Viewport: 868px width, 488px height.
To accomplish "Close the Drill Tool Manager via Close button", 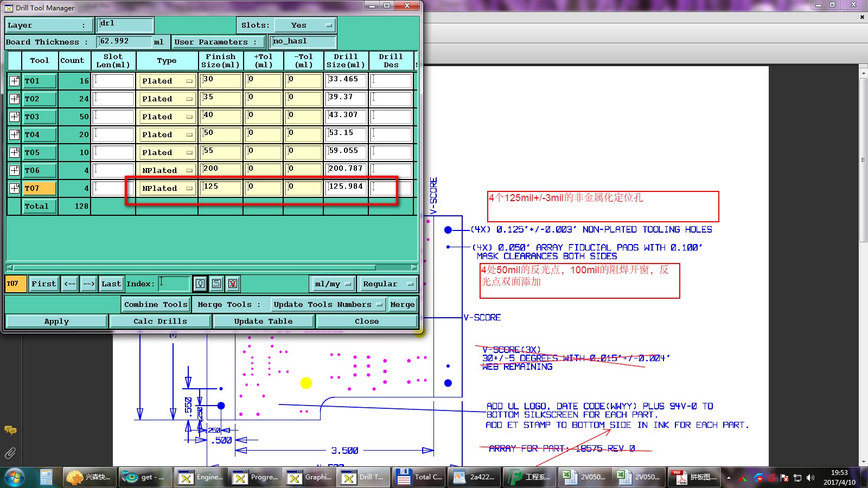I will (x=367, y=321).
